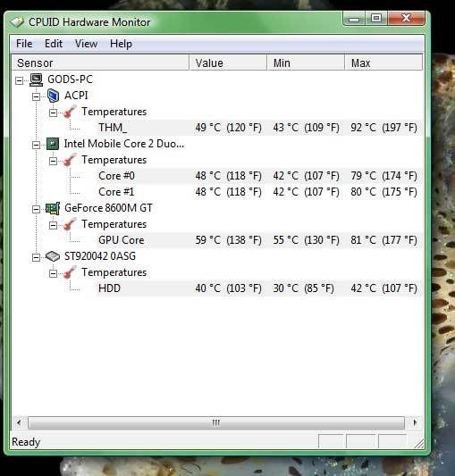Click the GODS-PC computer icon
The height and width of the screenshot is (476, 455).
(36, 79)
